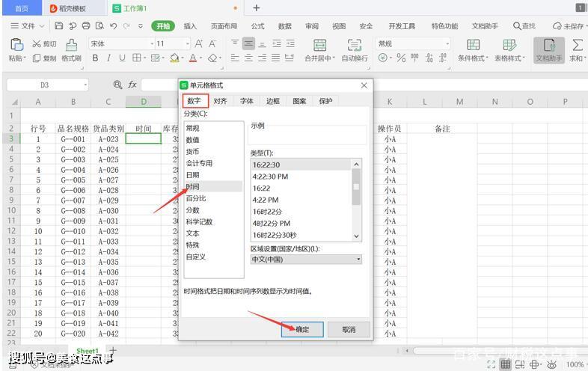Switch to the 数字 tab in dialog
Viewport: 588px width, 371px height.
(195, 101)
